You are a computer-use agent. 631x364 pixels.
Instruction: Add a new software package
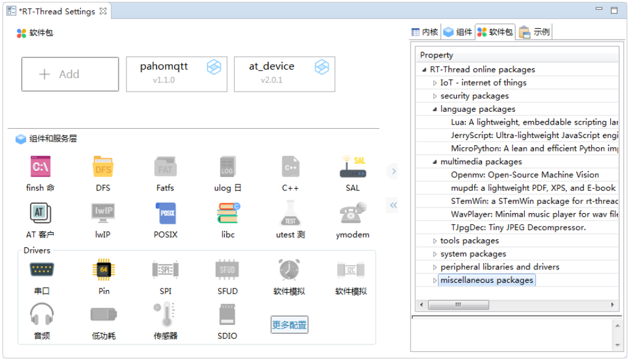[x=70, y=75]
